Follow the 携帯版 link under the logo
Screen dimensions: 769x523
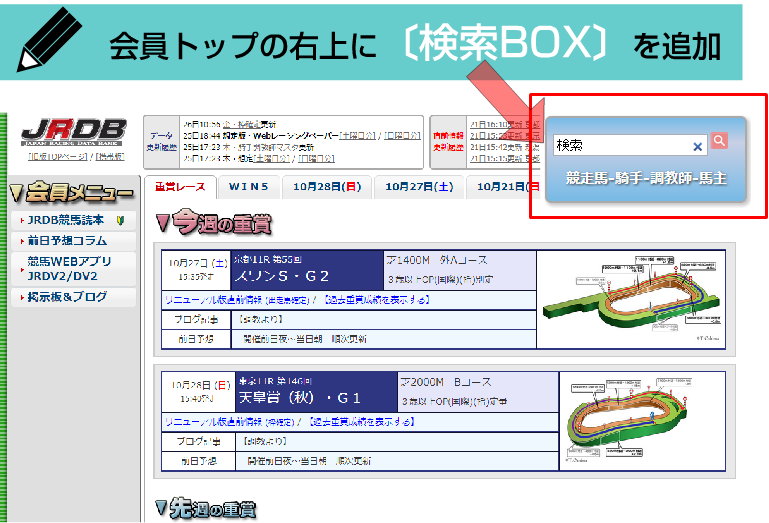click(x=110, y=157)
